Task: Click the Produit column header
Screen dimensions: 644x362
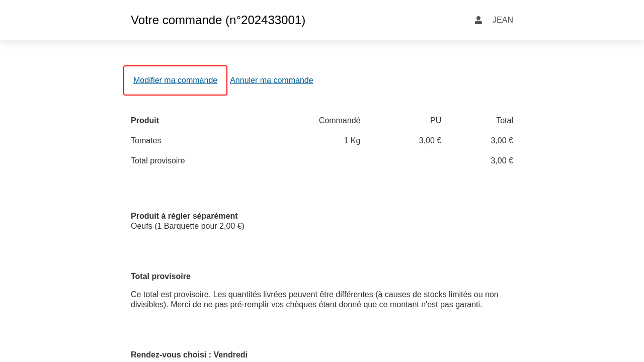Action: [x=145, y=121]
